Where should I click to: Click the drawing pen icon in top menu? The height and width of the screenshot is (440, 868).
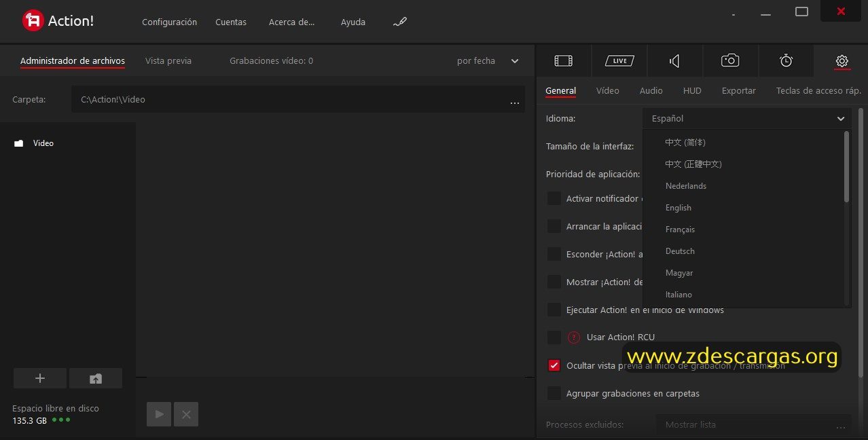coord(400,22)
